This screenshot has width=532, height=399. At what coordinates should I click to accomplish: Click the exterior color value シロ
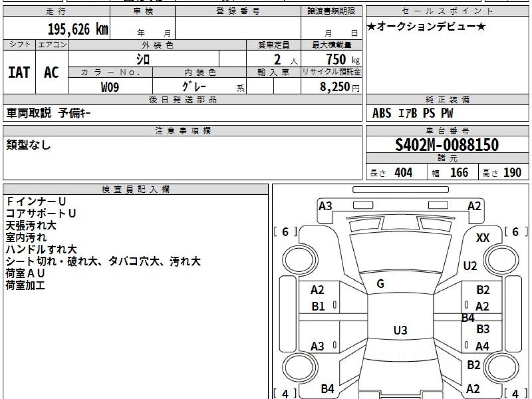click(x=143, y=59)
